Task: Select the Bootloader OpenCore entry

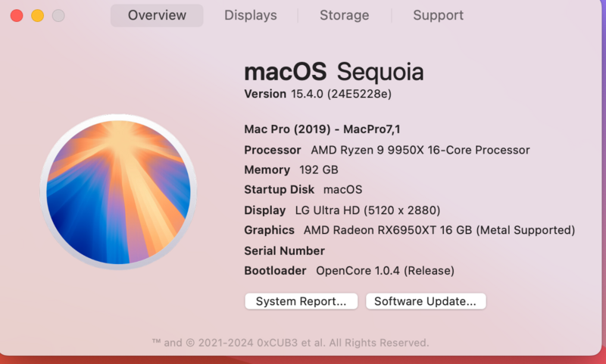Action: (348, 270)
